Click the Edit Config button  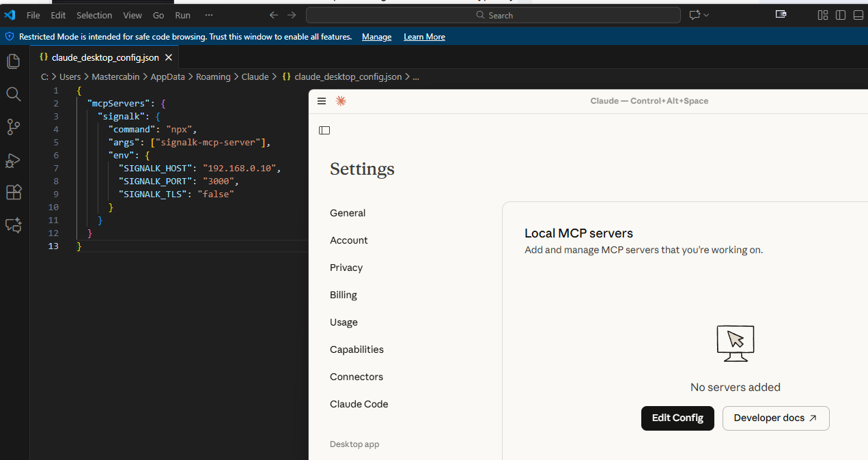(677, 418)
